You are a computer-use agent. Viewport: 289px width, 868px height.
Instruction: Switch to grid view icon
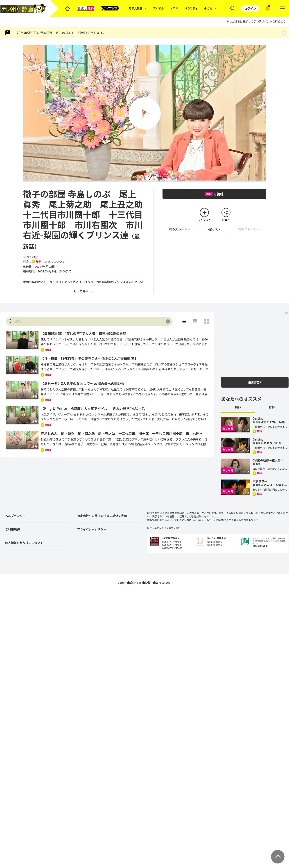click(206, 322)
